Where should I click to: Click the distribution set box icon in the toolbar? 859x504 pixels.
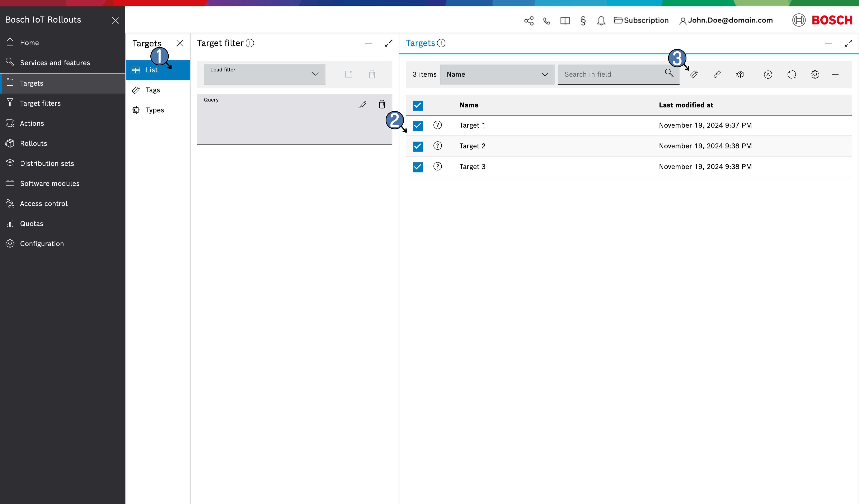click(x=740, y=74)
